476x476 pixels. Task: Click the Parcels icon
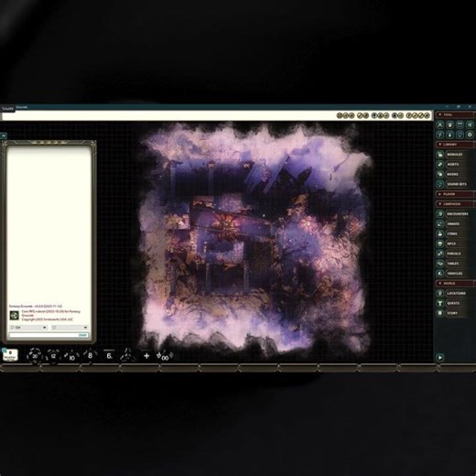click(439, 254)
